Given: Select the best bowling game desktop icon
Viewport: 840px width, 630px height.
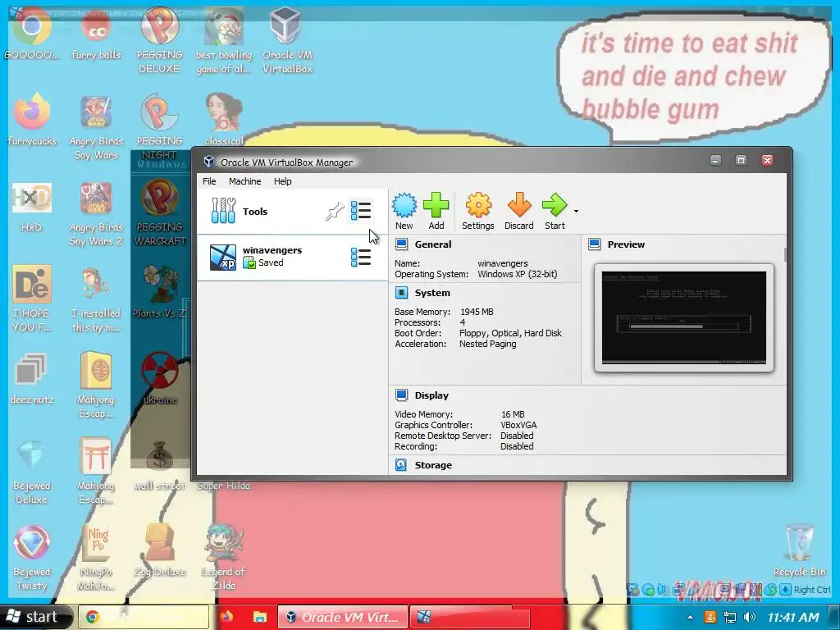Looking at the screenshot, I should 224,42.
